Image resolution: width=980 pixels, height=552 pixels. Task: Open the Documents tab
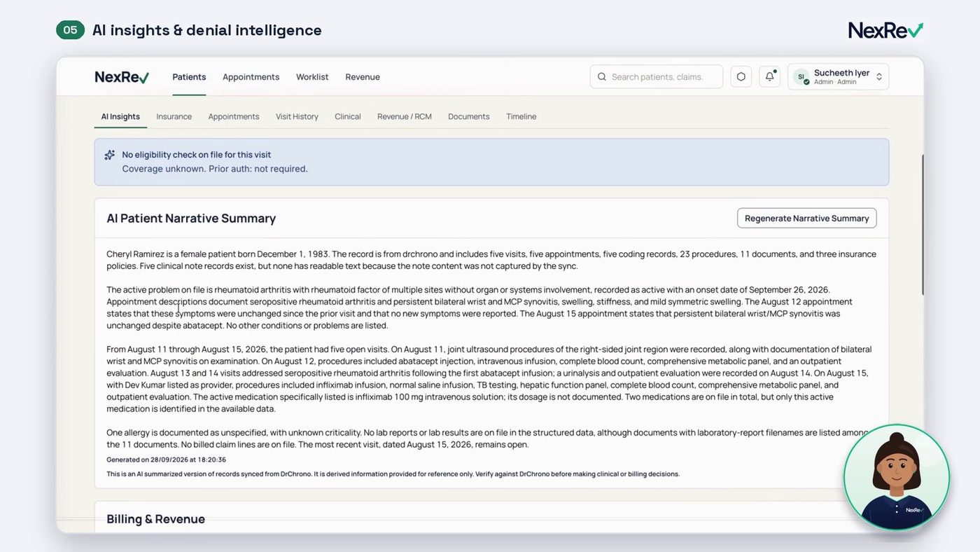click(x=469, y=116)
